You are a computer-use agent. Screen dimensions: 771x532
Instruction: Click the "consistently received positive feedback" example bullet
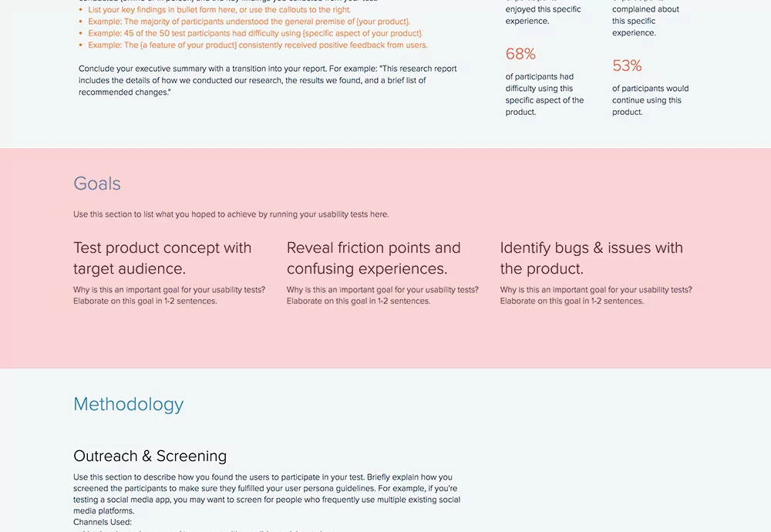[x=258, y=45]
